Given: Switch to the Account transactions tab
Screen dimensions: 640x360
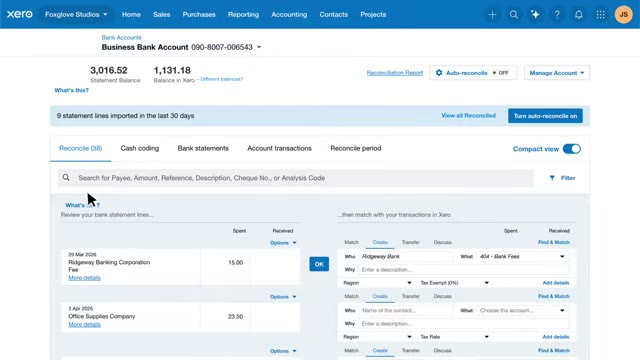Looking at the screenshot, I should [279, 149].
